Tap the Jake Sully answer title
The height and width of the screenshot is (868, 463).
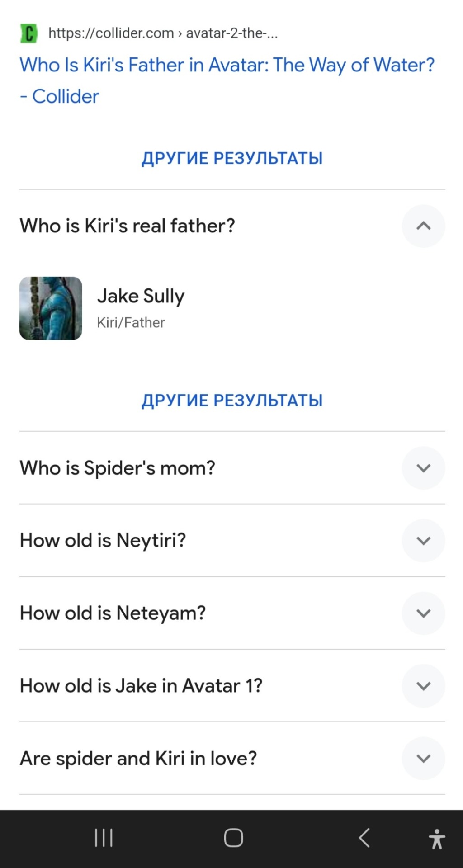coord(141,296)
